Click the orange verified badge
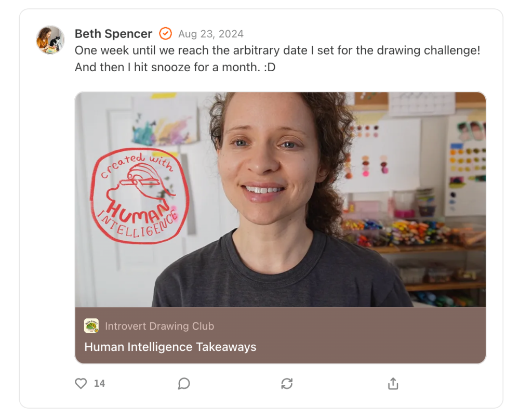 click(x=165, y=34)
